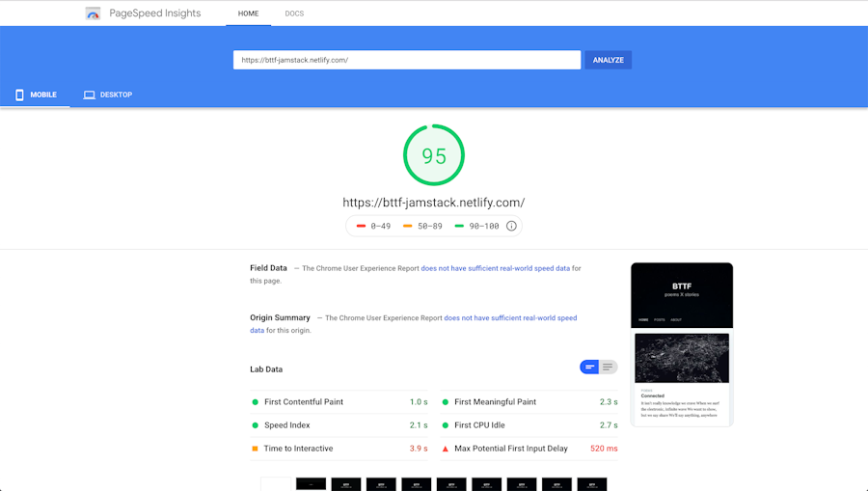The width and height of the screenshot is (868, 491).
Task: Switch Lab Data to compact bar view
Action: click(589, 367)
